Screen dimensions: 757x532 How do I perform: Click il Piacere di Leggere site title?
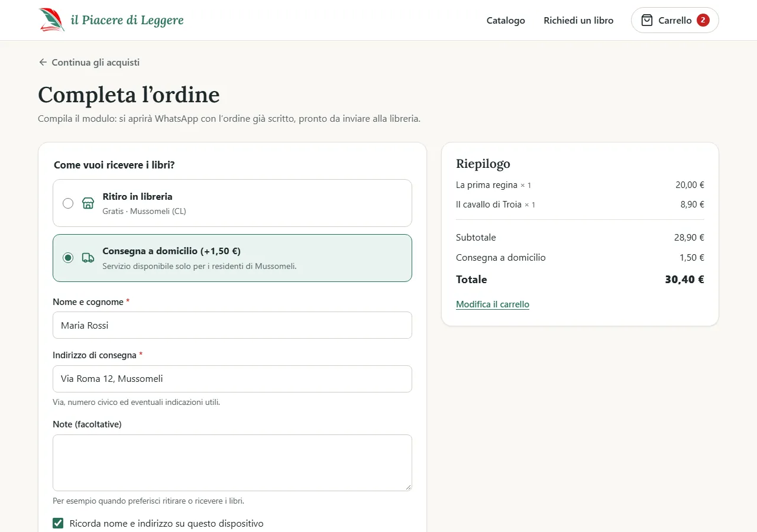(127, 20)
